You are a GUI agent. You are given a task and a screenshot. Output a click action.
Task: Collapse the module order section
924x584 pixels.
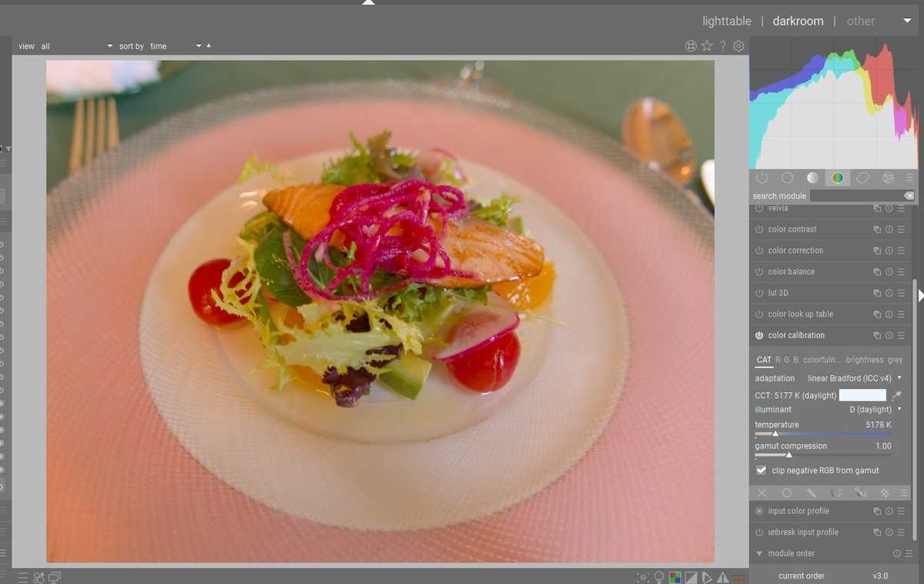(759, 554)
